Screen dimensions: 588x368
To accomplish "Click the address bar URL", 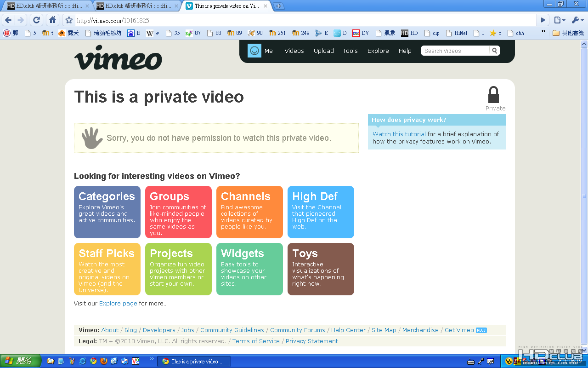I will 113,21.
